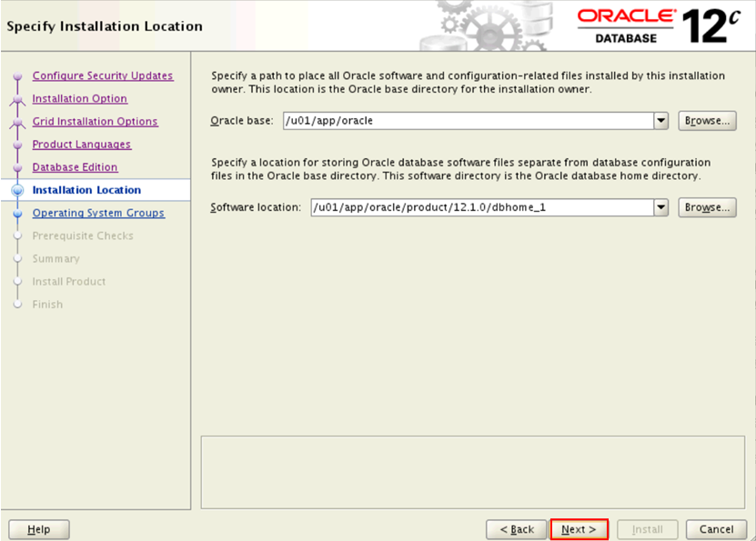The image size is (756, 541).
Task: Click the Oracle base path field
Action: click(469, 120)
